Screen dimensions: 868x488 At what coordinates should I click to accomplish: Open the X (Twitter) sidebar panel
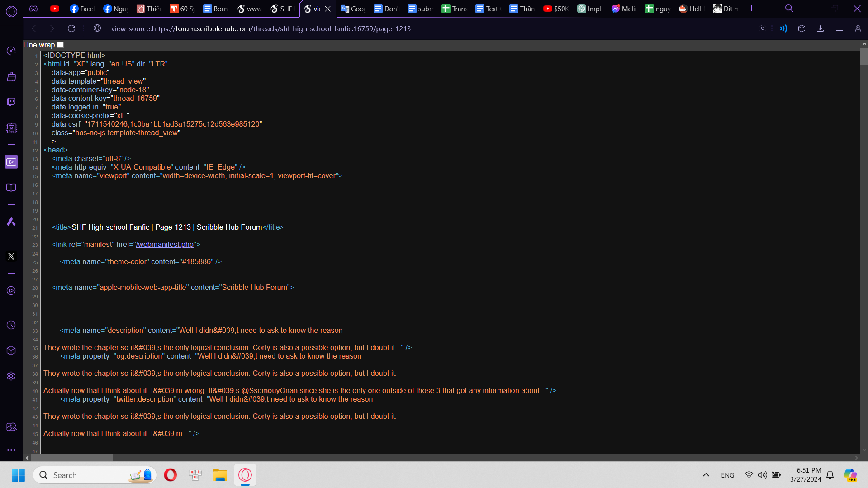click(11, 256)
